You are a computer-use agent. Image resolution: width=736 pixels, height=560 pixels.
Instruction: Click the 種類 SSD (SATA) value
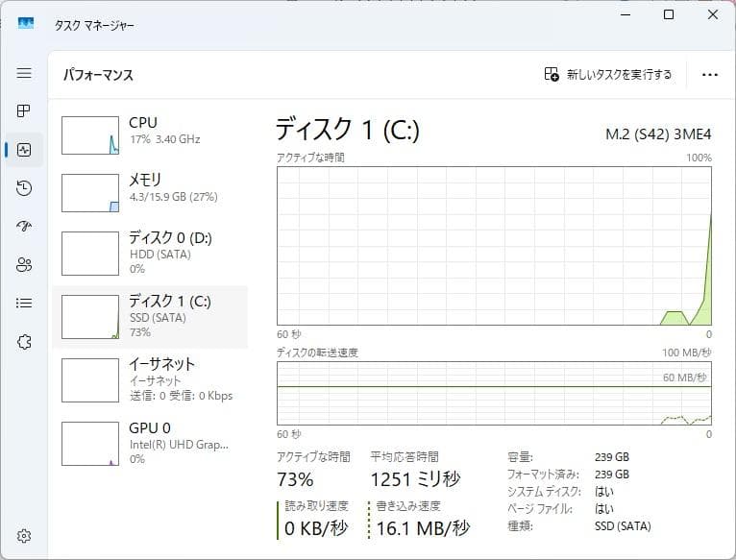coord(623,526)
